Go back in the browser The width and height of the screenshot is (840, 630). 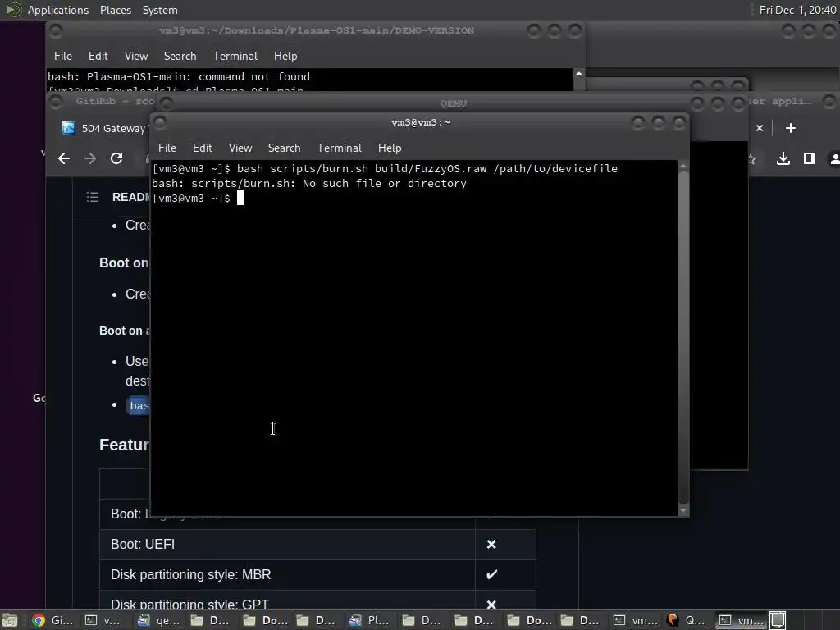click(x=64, y=158)
